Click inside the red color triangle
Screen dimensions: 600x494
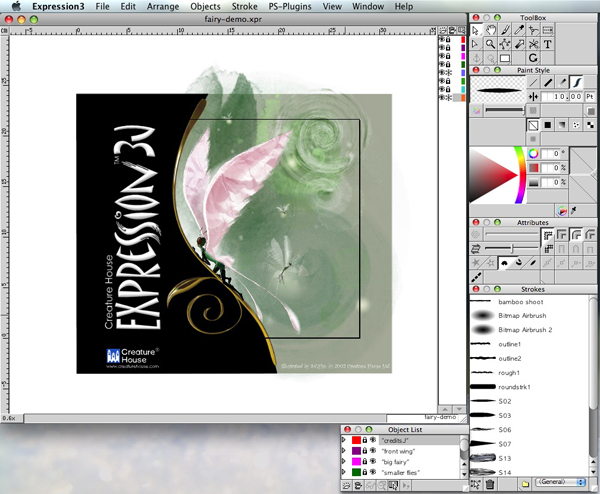point(491,175)
